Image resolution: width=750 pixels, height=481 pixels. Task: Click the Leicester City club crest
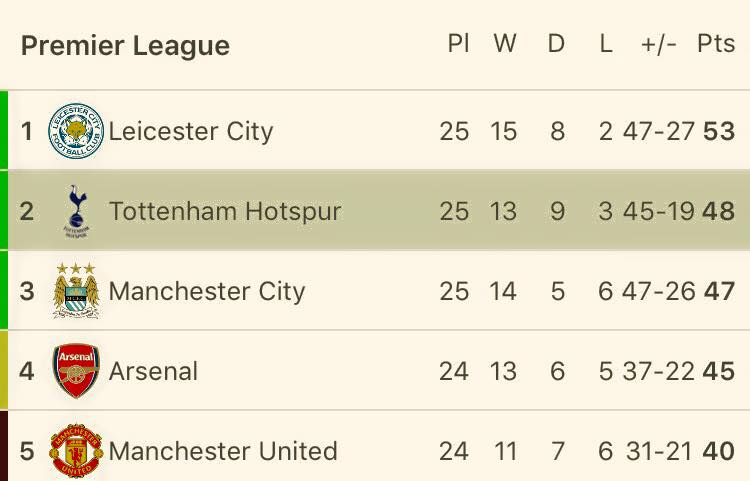(76, 131)
